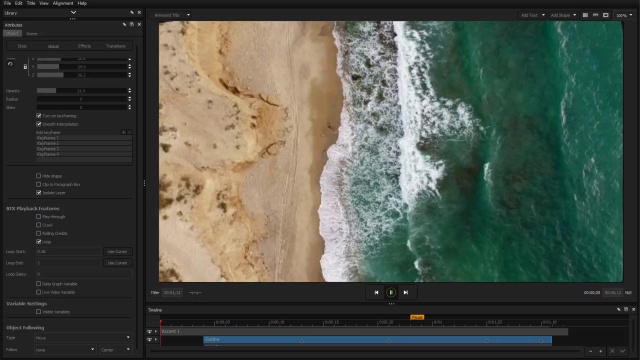
Task: Jump to the previous frame
Action: pyautogui.click(x=376, y=292)
